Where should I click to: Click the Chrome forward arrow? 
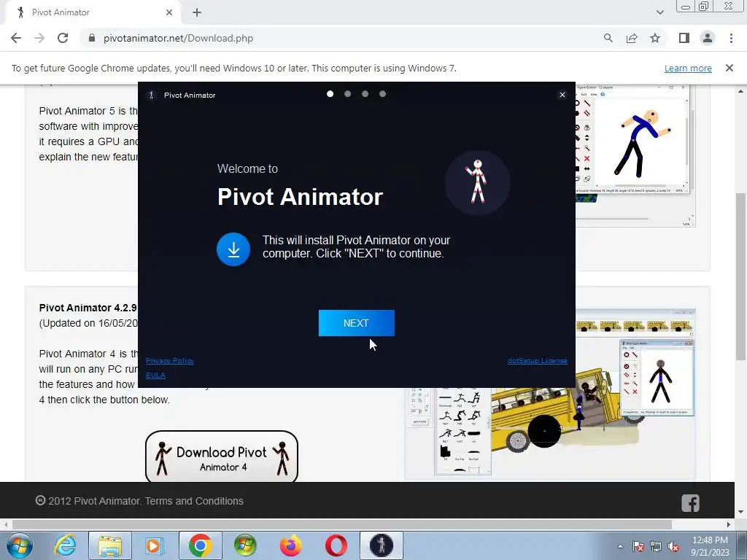[x=39, y=38]
